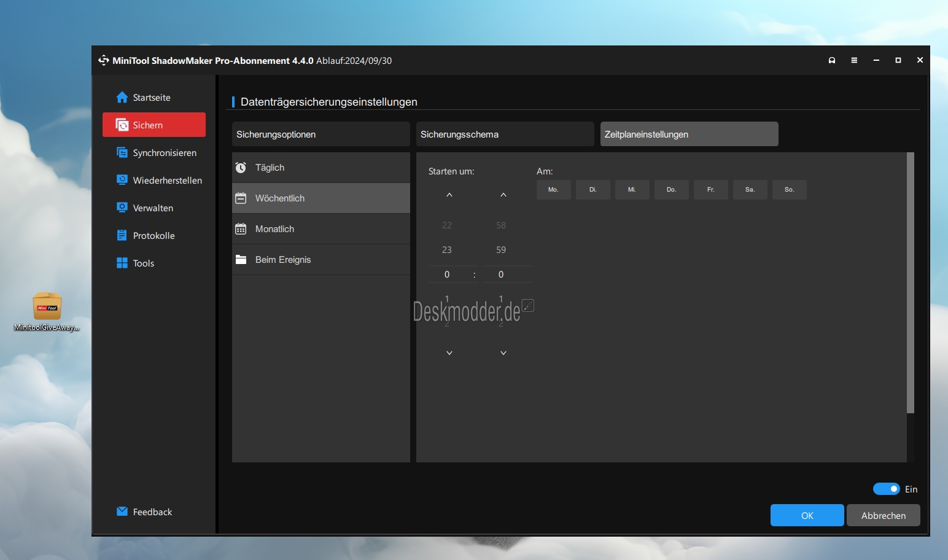
Task: Click the Täglich clock icon
Action: (241, 168)
